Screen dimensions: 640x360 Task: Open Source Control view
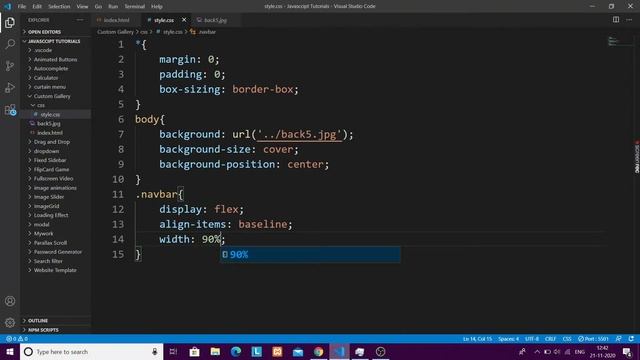(x=10, y=66)
